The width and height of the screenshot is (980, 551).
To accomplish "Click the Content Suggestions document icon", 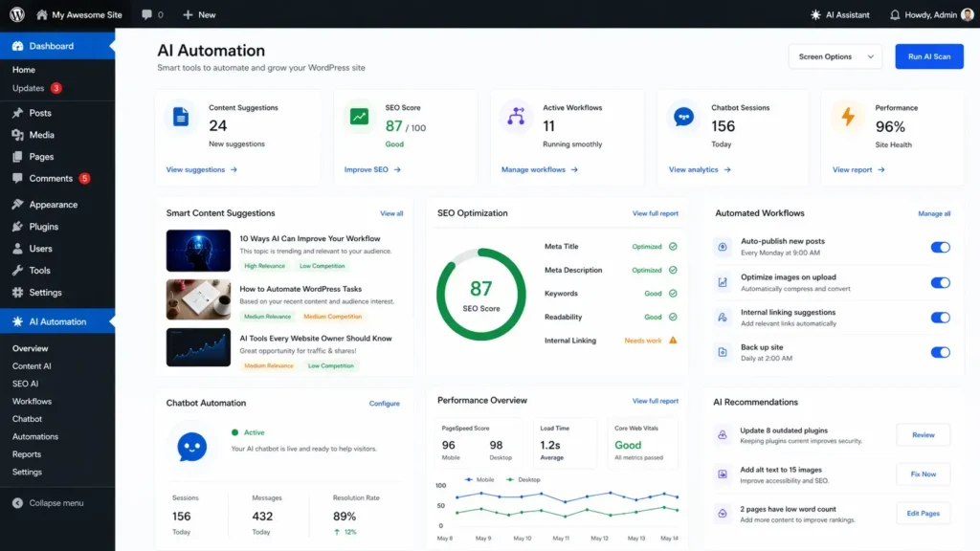I will [x=181, y=117].
